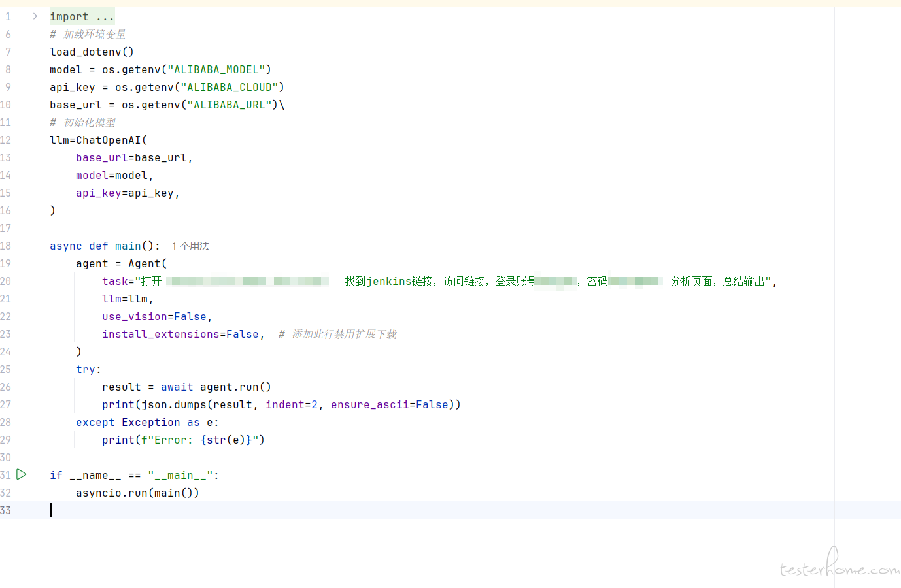Click the agent.run() call
The width and height of the screenshot is (901, 588).
coord(235,387)
